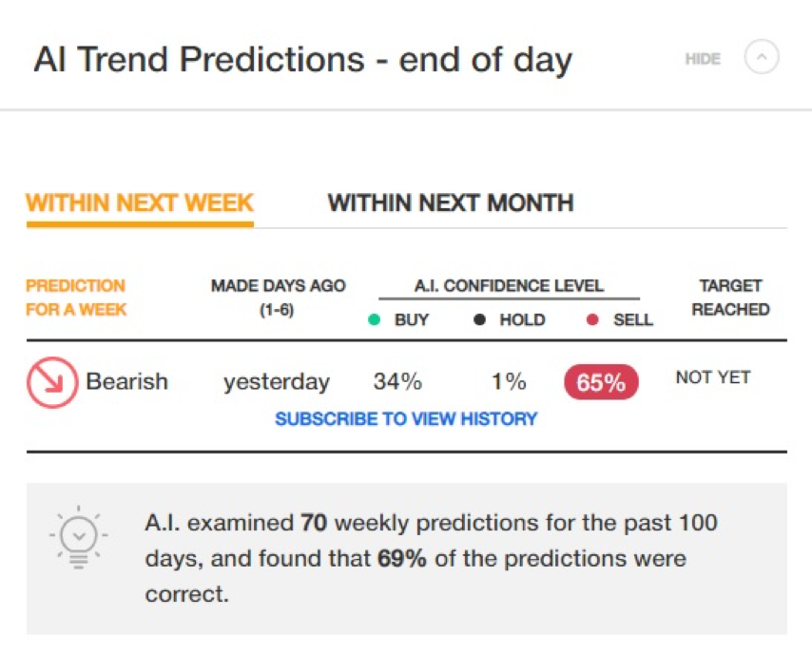
Task: Click the Bearish down-arrow circle icon
Action: (x=52, y=383)
